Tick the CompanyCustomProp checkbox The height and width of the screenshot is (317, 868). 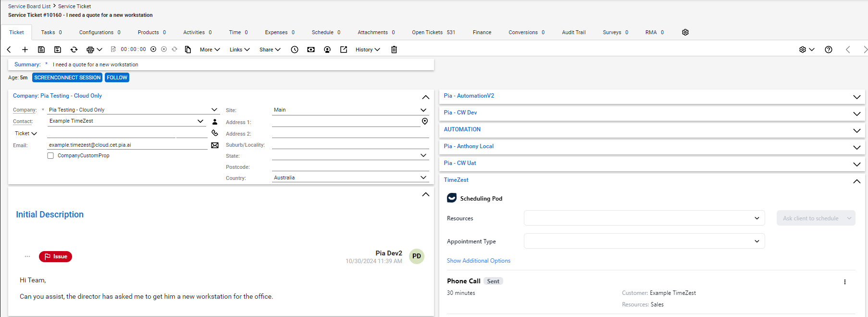click(50, 156)
